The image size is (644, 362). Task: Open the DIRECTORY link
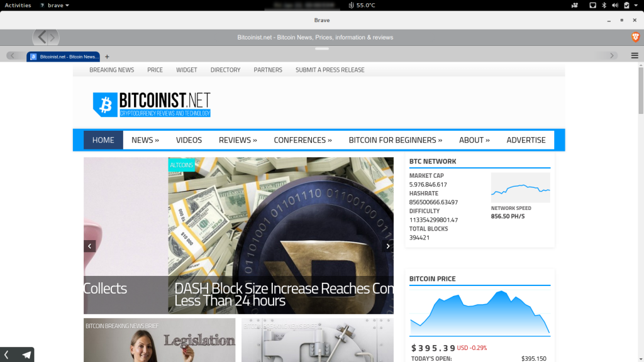(x=225, y=70)
